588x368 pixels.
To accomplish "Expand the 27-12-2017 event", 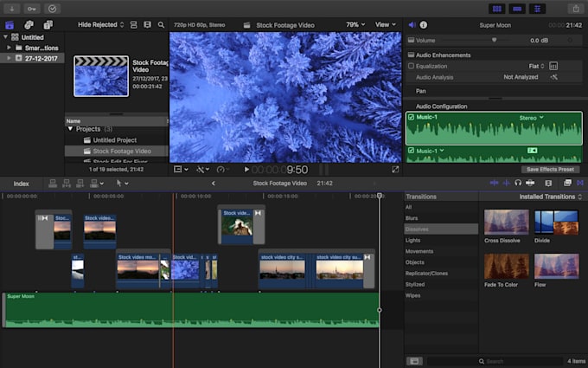I will coord(9,58).
